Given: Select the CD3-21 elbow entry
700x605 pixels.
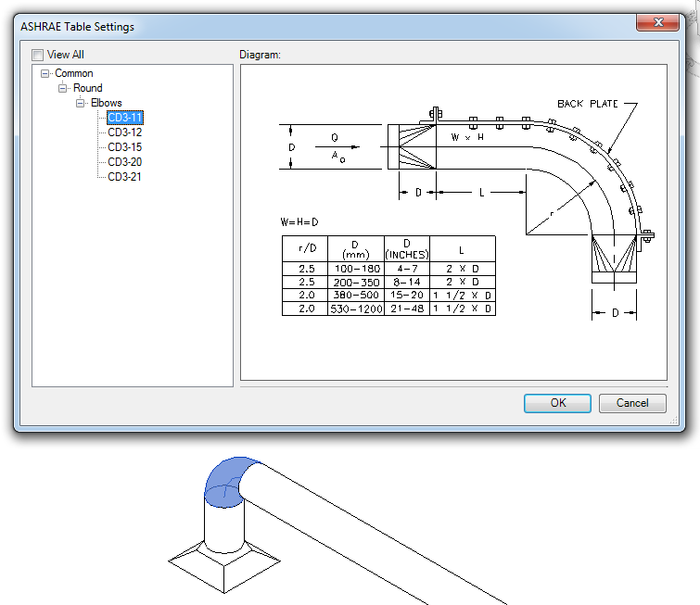Looking at the screenshot, I should point(125,177).
